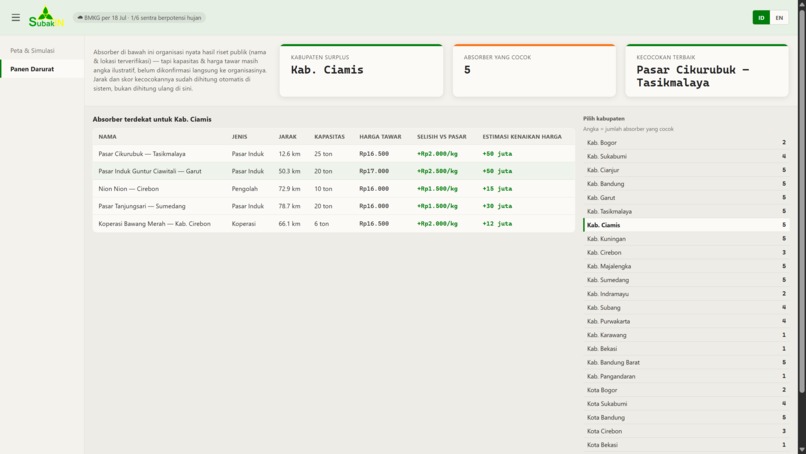Click the Pengolah type cell
The height and width of the screenshot is (454, 806).
click(x=245, y=189)
